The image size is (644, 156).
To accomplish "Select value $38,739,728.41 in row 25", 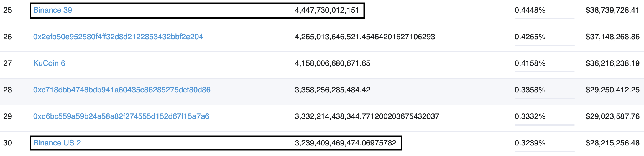I will (x=612, y=10).
